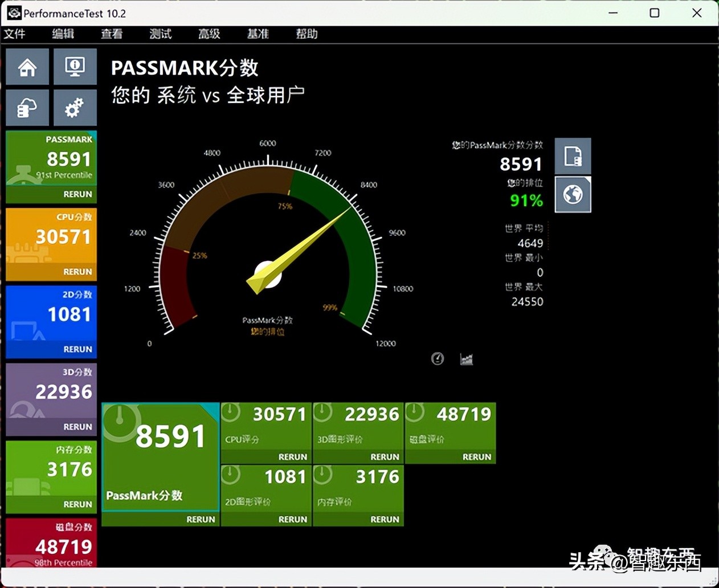719x588 pixels.
Task: Click the Home icon in sidebar
Action: pyautogui.click(x=27, y=67)
